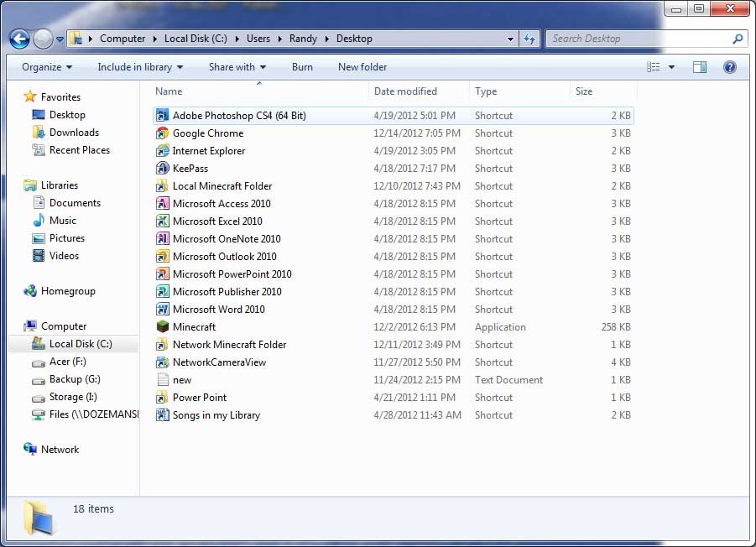Click the Microsoft Outlook 2010 icon
The width and height of the screenshot is (756, 547).
tap(163, 257)
